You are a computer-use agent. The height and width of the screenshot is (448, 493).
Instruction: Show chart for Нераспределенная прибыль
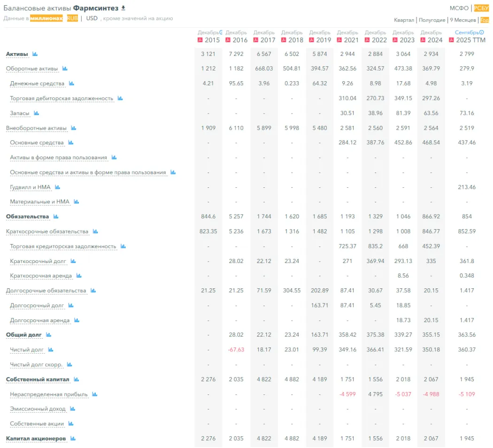[94, 394]
